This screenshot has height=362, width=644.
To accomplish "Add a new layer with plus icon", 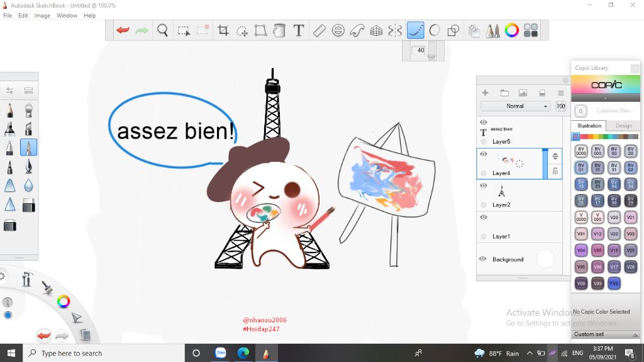I will point(485,93).
